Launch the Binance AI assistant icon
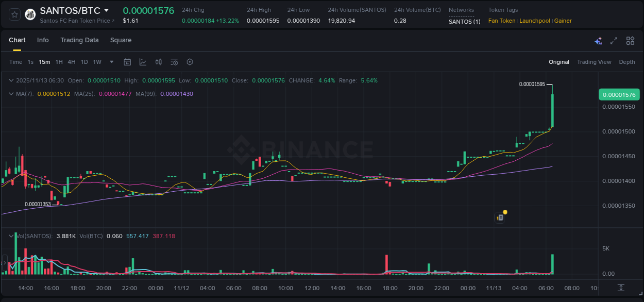The image size is (644, 302). click(x=598, y=40)
